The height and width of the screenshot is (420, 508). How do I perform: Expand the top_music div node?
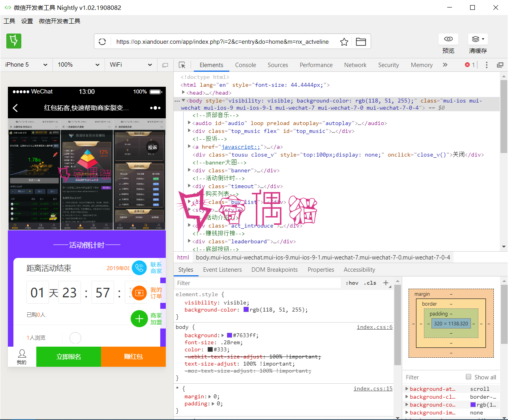189,131
